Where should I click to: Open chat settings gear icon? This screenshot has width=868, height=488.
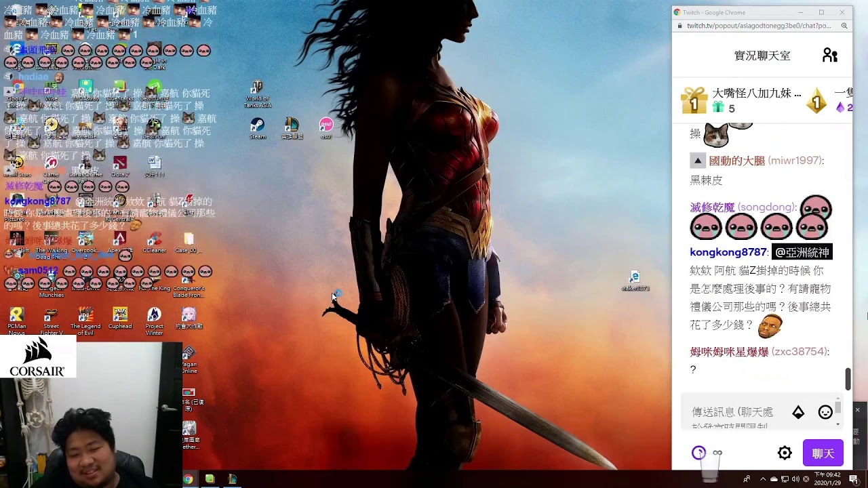[785, 453]
